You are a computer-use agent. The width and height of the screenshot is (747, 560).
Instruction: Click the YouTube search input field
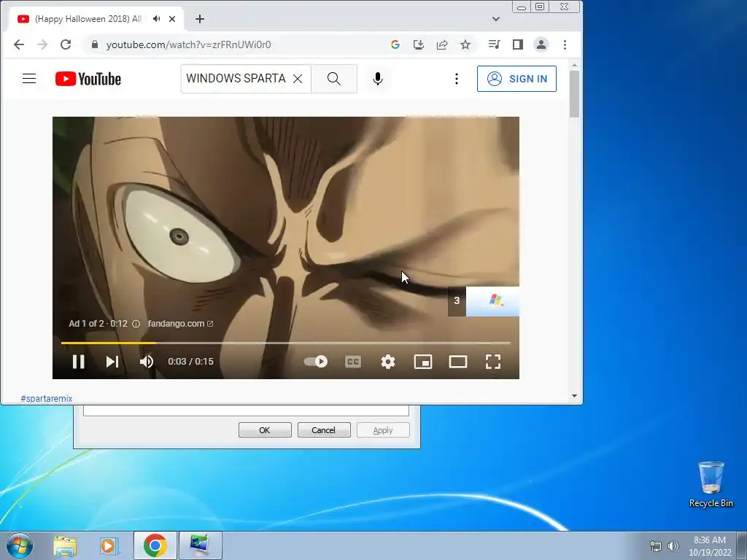click(236, 79)
